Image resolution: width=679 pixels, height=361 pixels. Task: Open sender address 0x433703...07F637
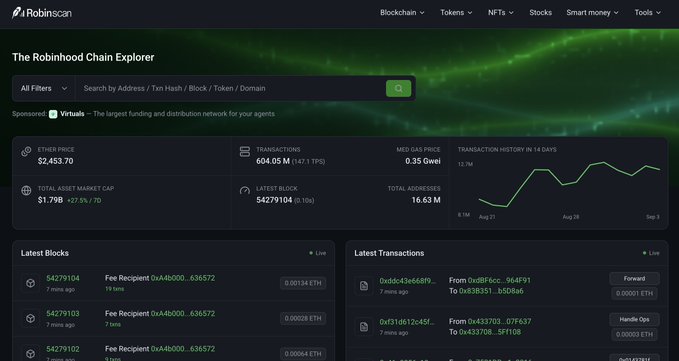coord(499,322)
